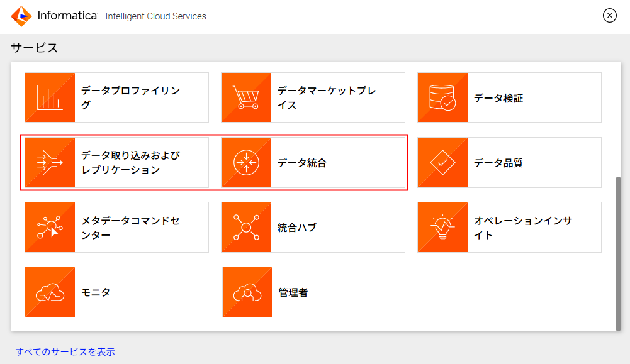Select the データ検証 database checkmark icon
The width and height of the screenshot is (630, 364).
coord(442,97)
